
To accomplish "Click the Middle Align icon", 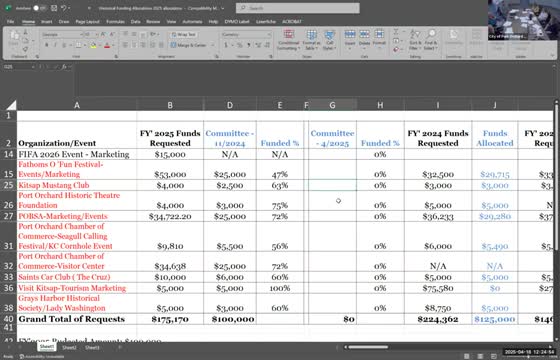I will [x=134, y=34].
